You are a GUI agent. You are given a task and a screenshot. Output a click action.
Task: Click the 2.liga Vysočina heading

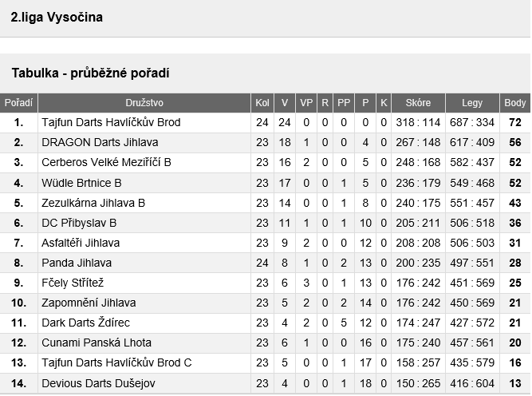(x=57, y=17)
